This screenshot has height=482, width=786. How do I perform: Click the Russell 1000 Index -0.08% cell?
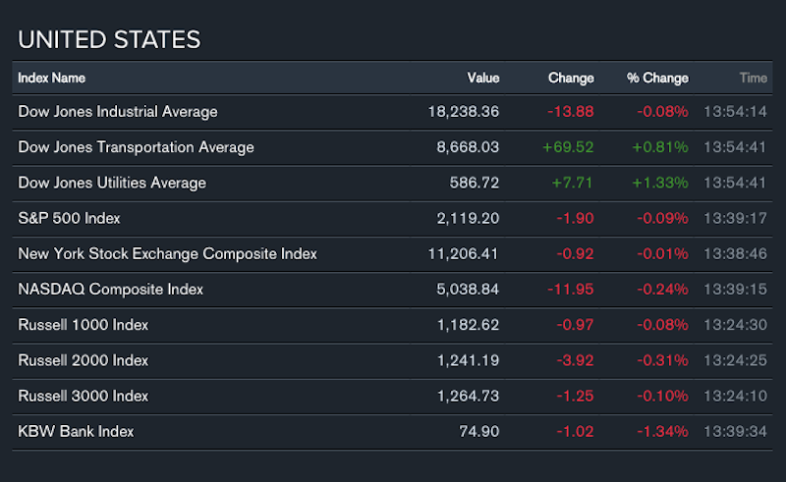tap(663, 325)
